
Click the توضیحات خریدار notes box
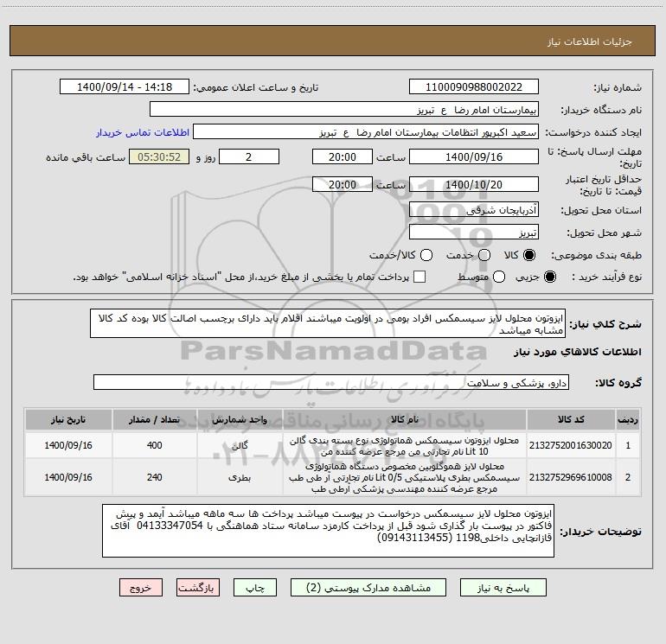click(x=328, y=531)
